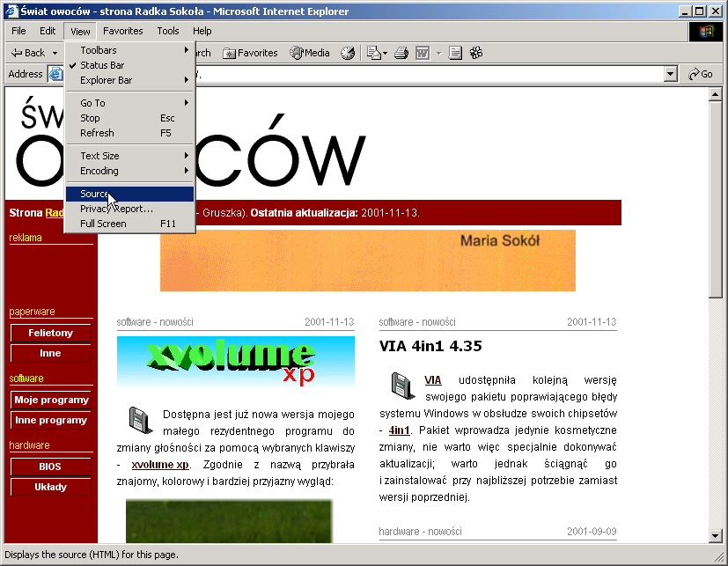Viewport: 728px width, 566px height.
Task: Click the Address bar input field
Action: 363,74
